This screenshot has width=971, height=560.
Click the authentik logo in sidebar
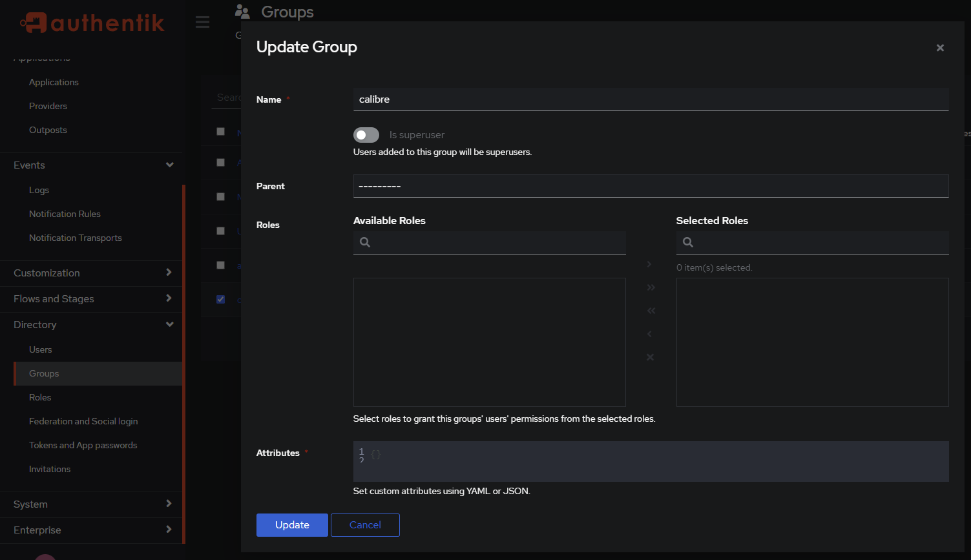pos(92,23)
